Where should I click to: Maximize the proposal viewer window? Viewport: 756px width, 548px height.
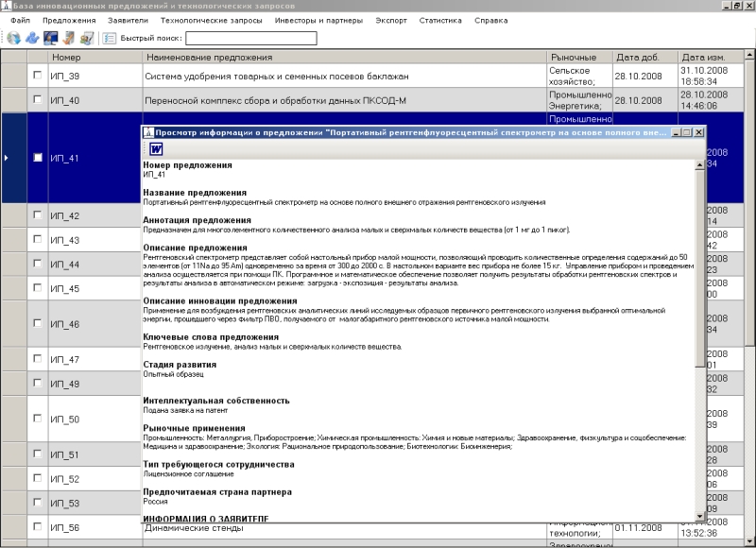point(688,132)
